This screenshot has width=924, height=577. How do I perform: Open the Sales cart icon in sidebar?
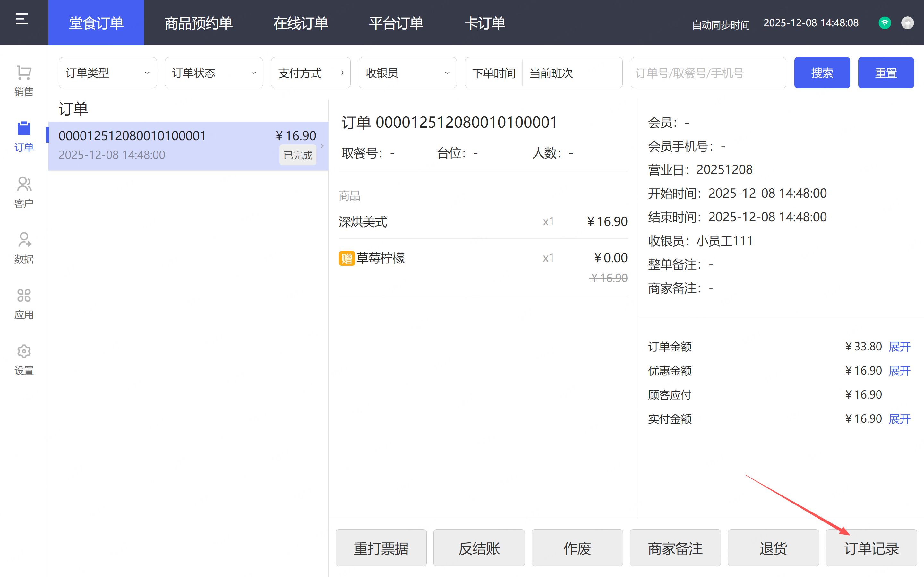(24, 73)
